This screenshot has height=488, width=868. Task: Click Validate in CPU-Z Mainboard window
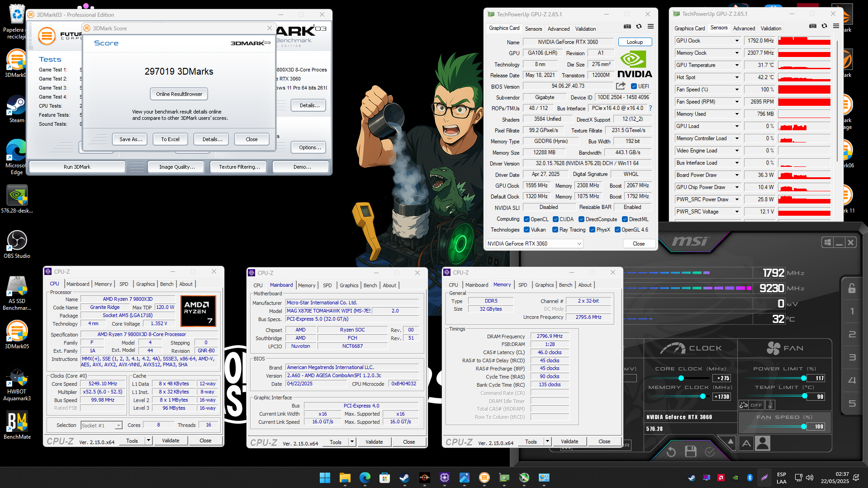(374, 442)
